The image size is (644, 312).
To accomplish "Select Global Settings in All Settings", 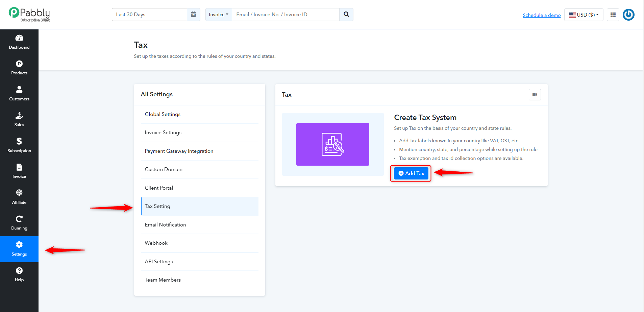I will coord(200,114).
